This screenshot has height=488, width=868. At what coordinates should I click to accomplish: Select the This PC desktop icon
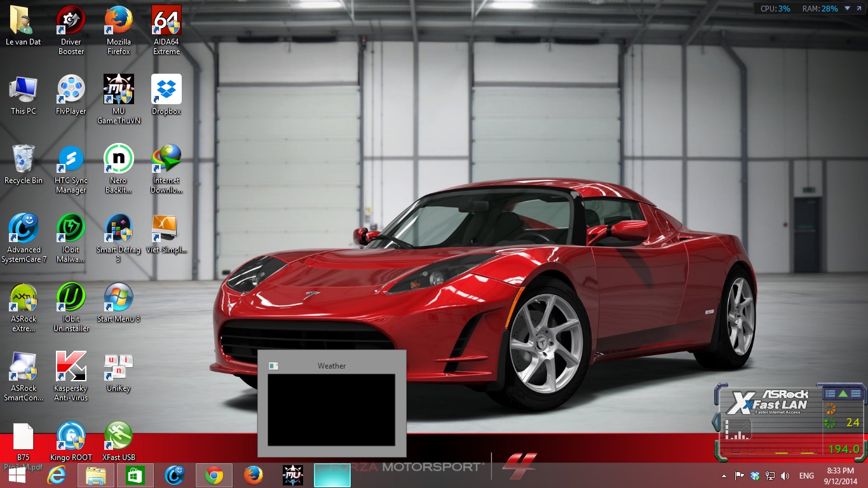pos(23,95)
